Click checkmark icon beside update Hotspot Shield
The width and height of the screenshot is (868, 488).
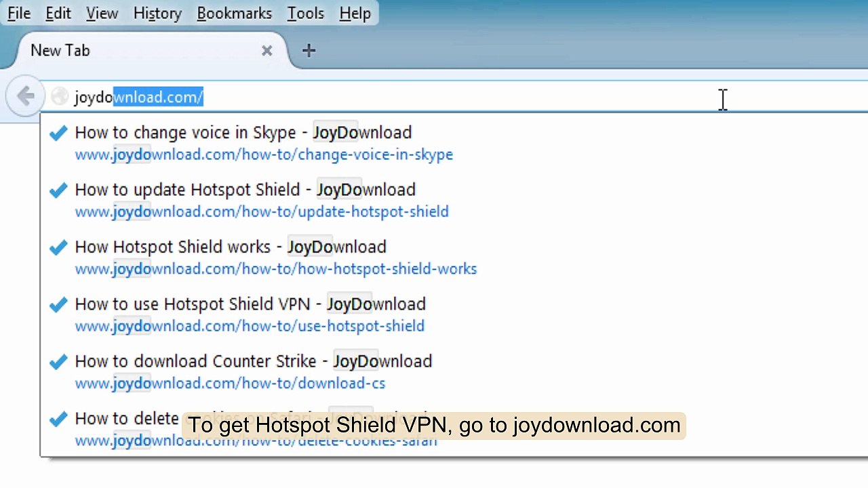pyautogui.click(x=58, y=190)
